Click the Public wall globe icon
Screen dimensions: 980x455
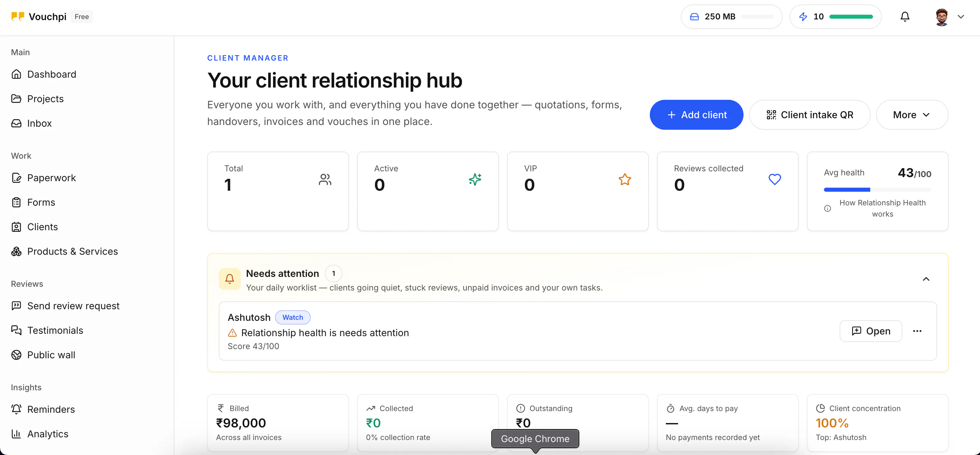pyautogui.click(x=16, y=355)
